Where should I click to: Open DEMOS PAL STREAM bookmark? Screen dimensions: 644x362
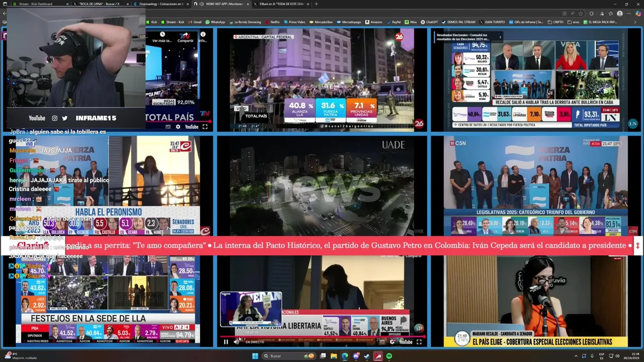click(458, 22)
